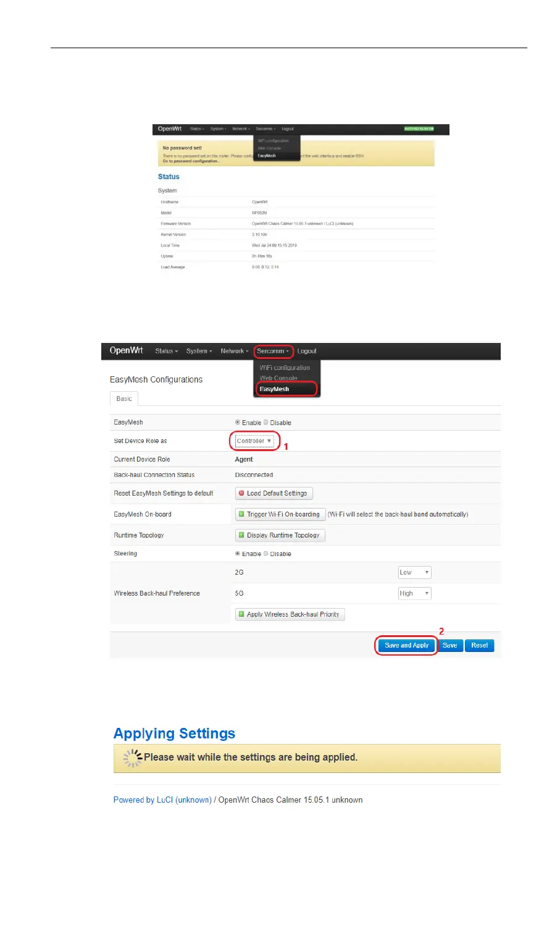Choose EasyMesh in the Status page Sercomm menu
560x946 pixels.
click(267, 156)
